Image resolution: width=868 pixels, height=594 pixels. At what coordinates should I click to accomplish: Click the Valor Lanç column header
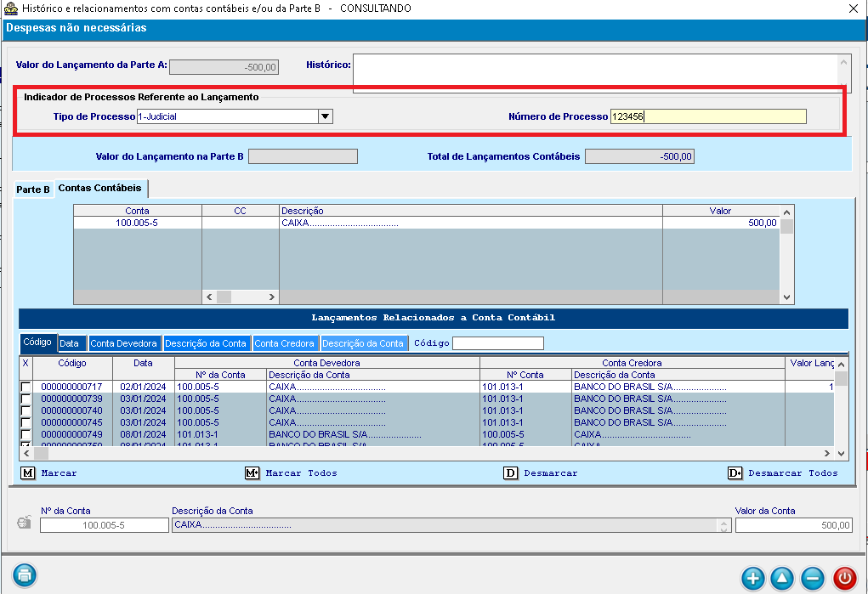(809, 363)
